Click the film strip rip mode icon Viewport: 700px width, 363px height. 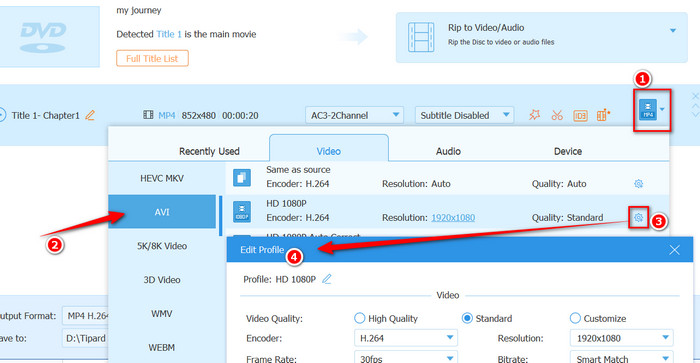point(421,37)
